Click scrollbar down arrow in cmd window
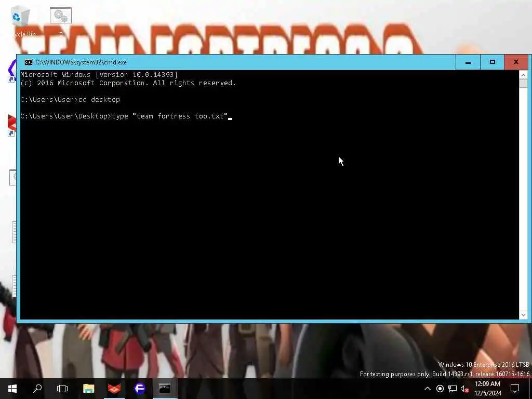Image resolution: width=532 pixels, height=399 pixels. 523,315
